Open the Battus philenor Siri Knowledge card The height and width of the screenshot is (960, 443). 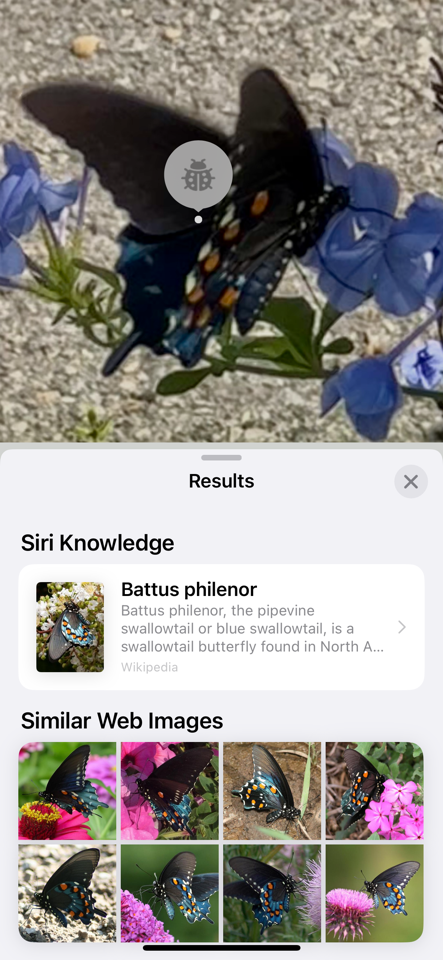click(x=222, y=627)
